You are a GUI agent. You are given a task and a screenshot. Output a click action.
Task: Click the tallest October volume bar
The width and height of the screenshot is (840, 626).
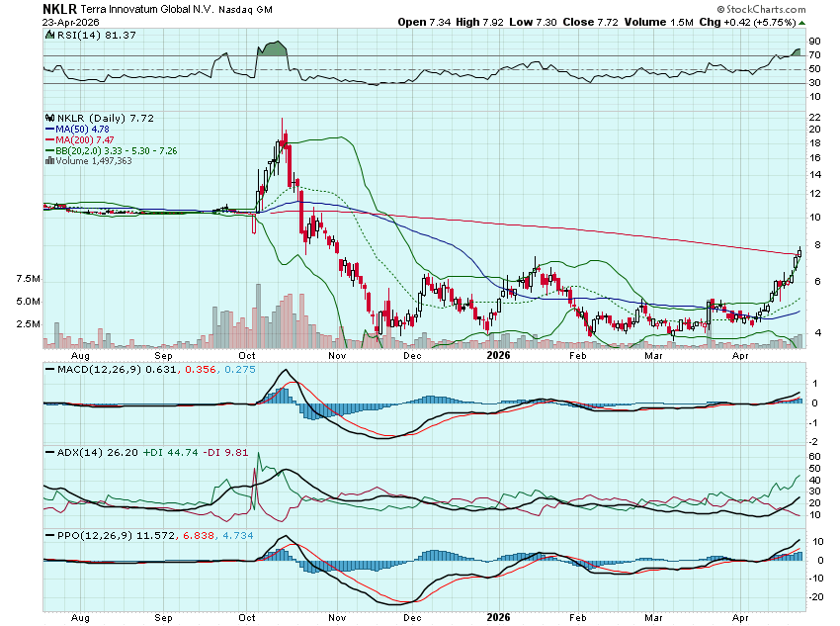(x=258, y=315)
